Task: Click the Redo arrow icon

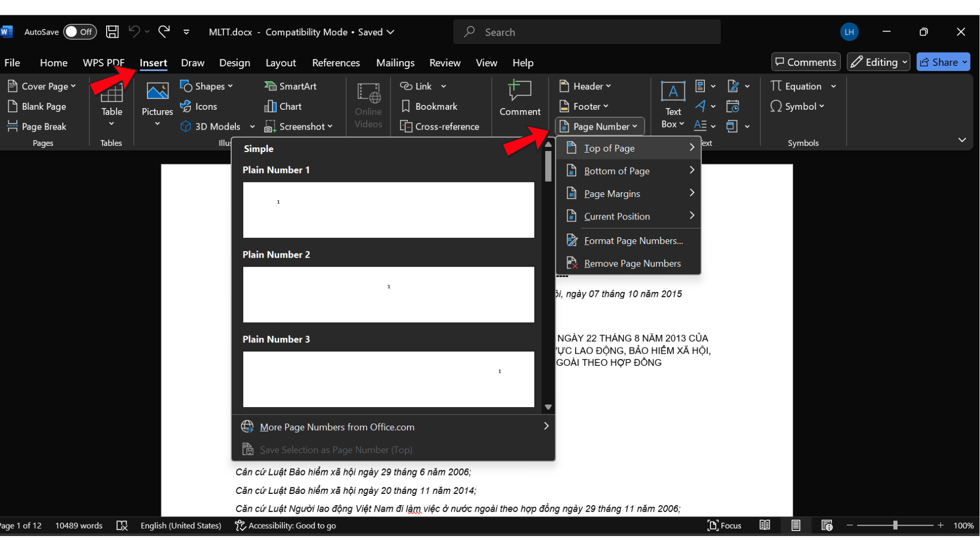Action: point(164,32)
